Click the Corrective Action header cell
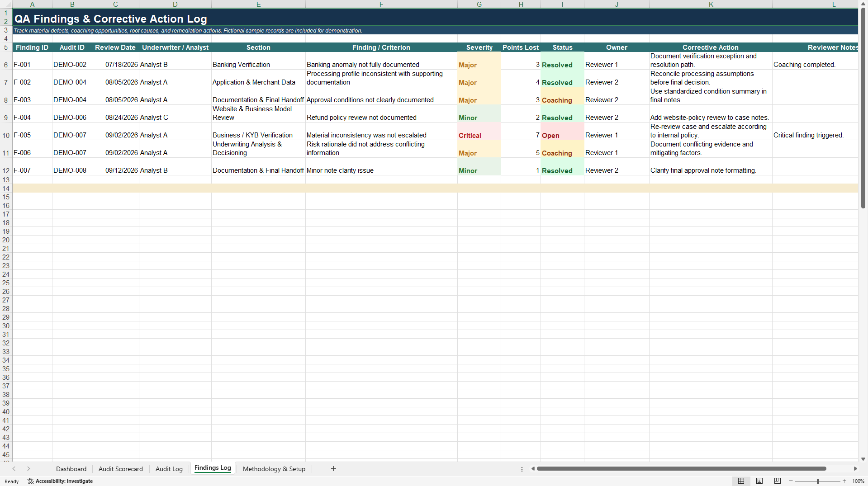This screenshot has height=486, width=868. [711, 47]
